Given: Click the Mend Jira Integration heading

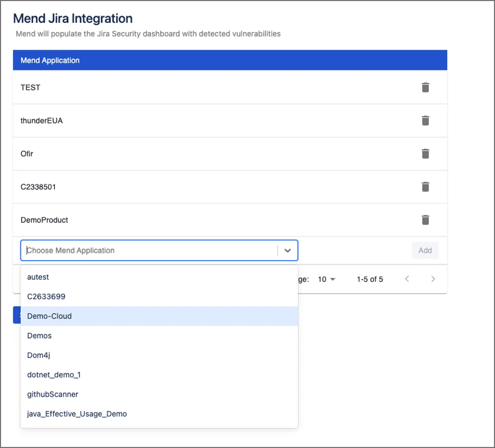Looking at the screenshot, I should click(x=73, y=18).
